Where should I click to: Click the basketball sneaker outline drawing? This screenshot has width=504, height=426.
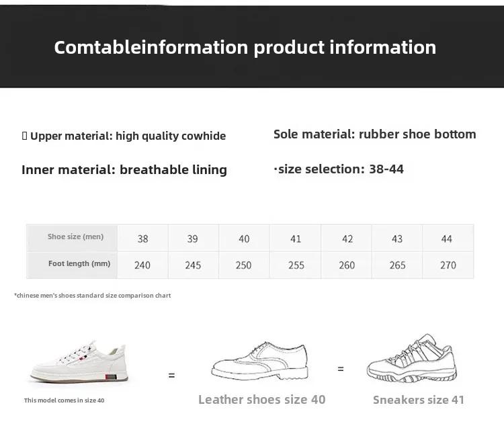(412, 359)
